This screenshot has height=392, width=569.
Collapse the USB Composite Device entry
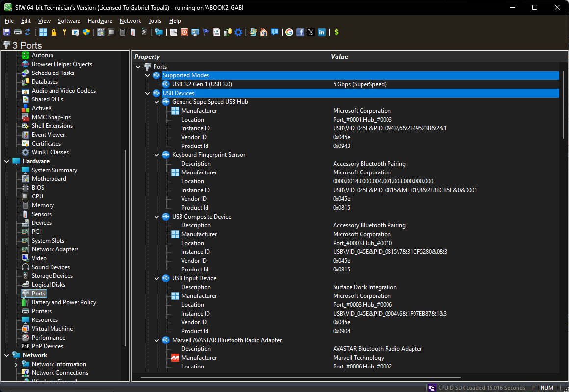(157, 217)
